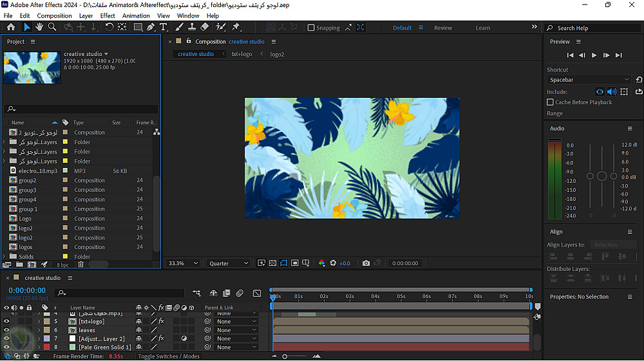Screen dimensions: 644x361
Task: Check Cache Before Playback option
Action: [x=550, y=102]
